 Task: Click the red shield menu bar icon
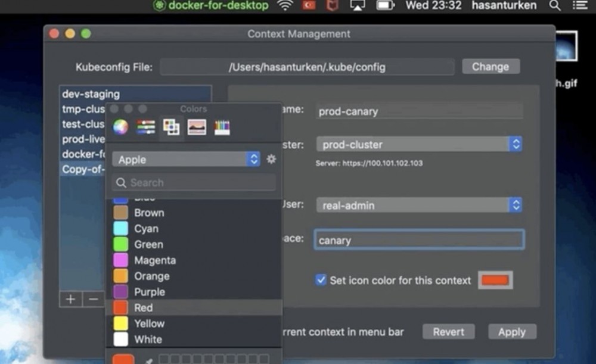(333, 5)
